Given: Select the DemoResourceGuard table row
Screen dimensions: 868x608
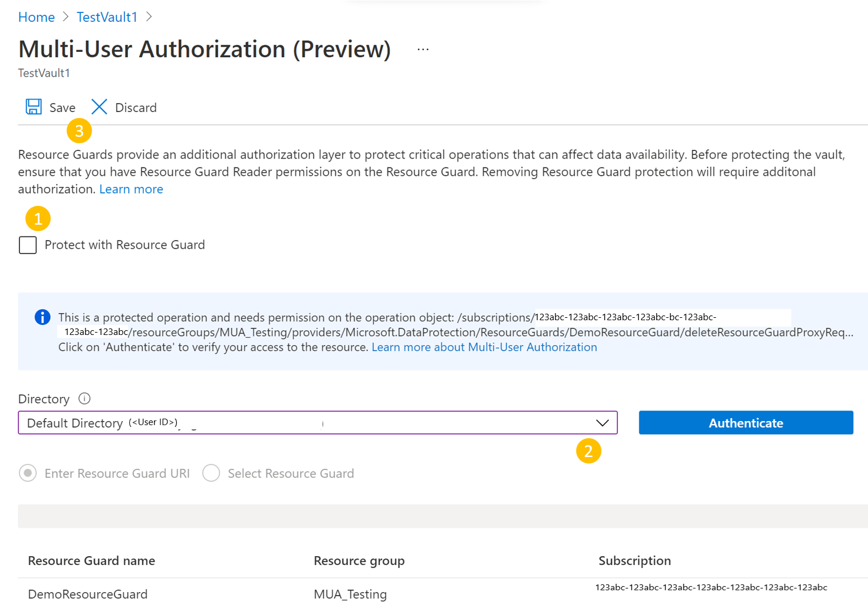Looking at the screenshot, I should pos(87,594).
